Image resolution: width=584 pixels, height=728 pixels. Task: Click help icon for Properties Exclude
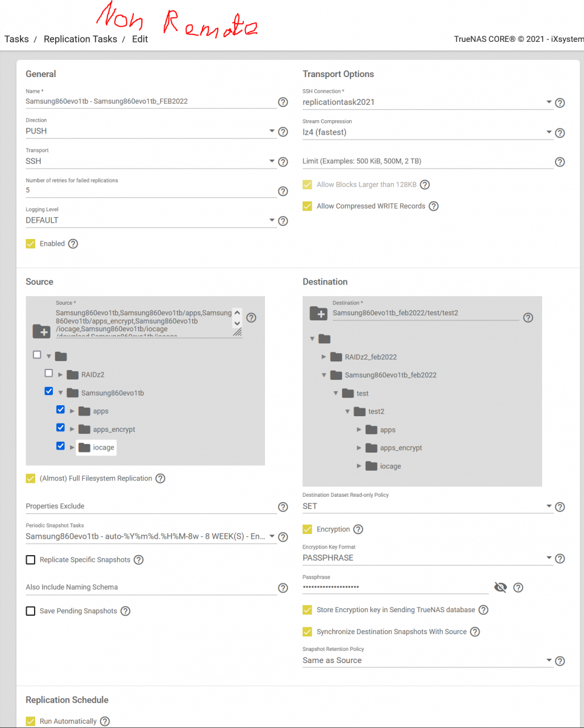click(x=283, y=507)
